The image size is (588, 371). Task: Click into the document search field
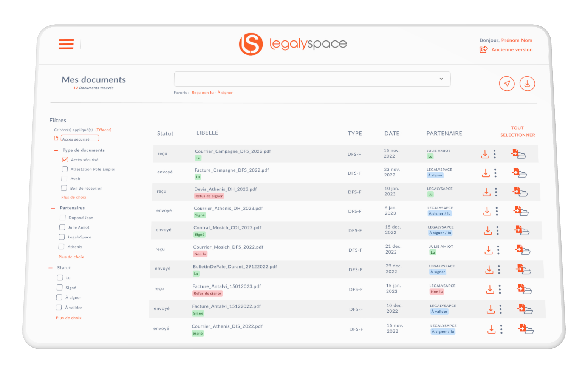(x=312, y=79)
